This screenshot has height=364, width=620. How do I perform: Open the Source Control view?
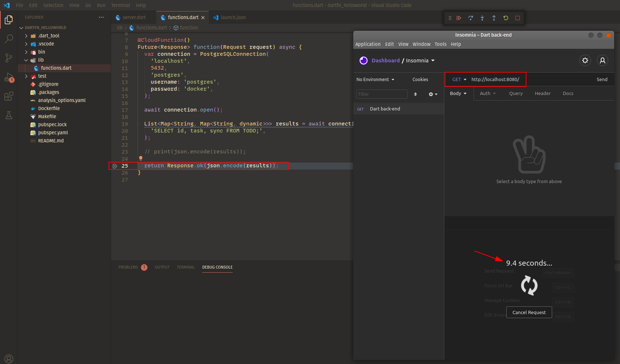pyautogui.click(x=9, y=58)
